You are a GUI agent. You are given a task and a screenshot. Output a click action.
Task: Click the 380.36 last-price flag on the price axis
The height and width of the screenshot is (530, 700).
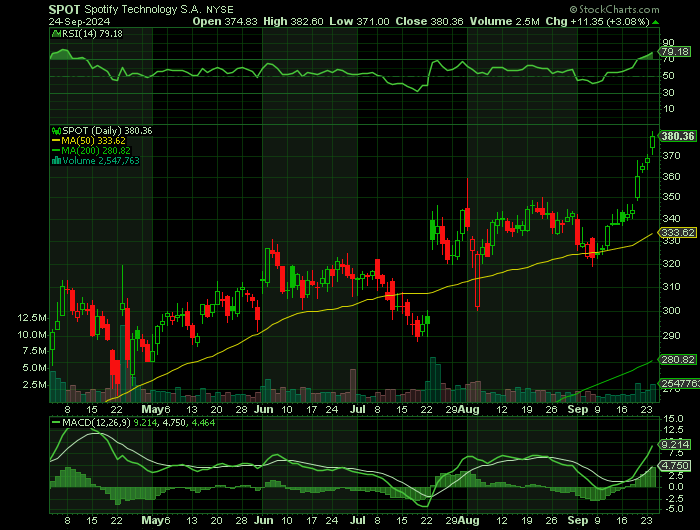coord(678,136)
